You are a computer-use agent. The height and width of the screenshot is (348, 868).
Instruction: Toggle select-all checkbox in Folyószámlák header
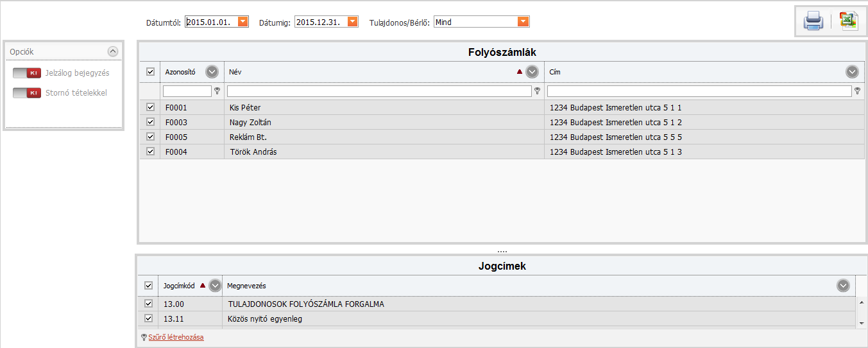(x=150, y=72)
